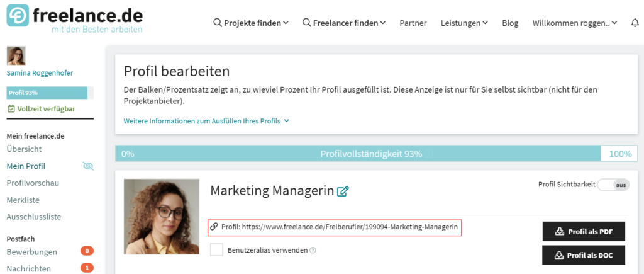Open the Projekte finden dropdown
Screen dimensions: 644x274
251,23
